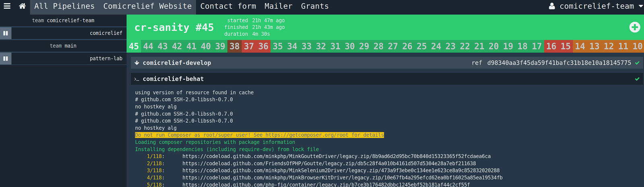This screenshot has width=644, height=187.
Task: Select aborted build 38
Action: click(235, 46)
